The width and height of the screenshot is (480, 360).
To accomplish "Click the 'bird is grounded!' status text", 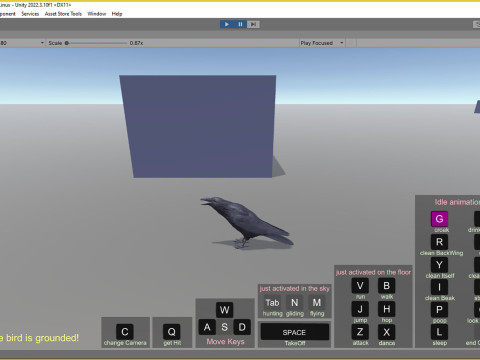I will click(42, 338).
